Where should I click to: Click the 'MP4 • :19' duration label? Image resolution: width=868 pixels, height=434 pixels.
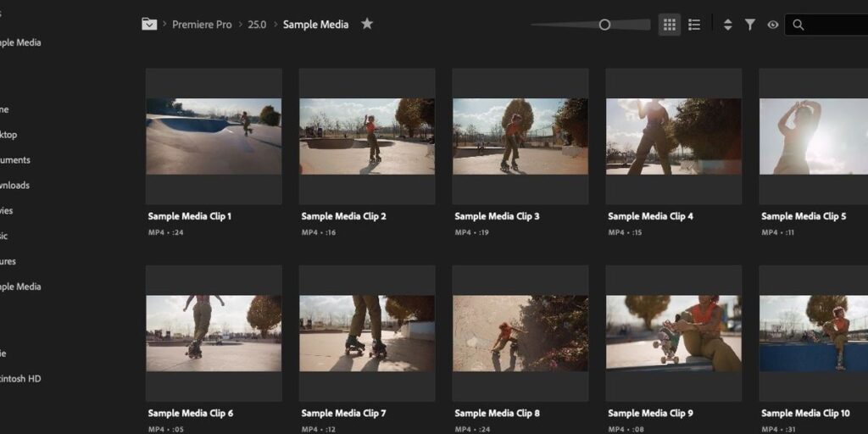click(471, 232)
